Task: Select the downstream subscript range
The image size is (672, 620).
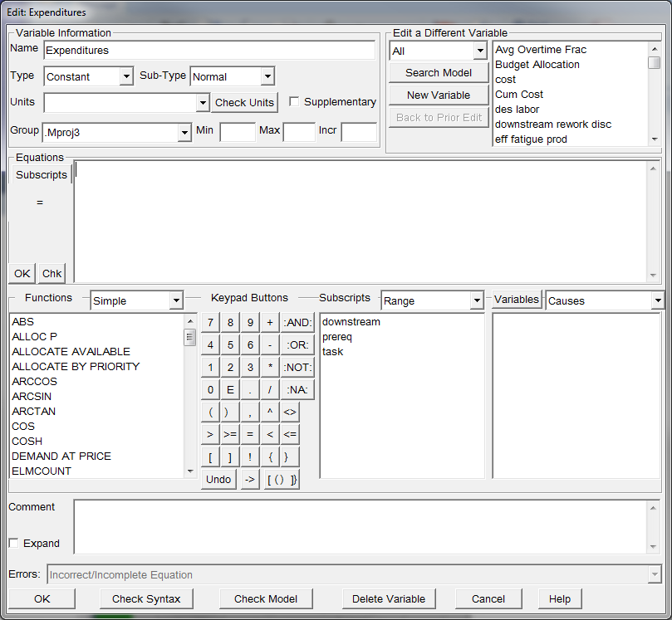Action: 351,322
